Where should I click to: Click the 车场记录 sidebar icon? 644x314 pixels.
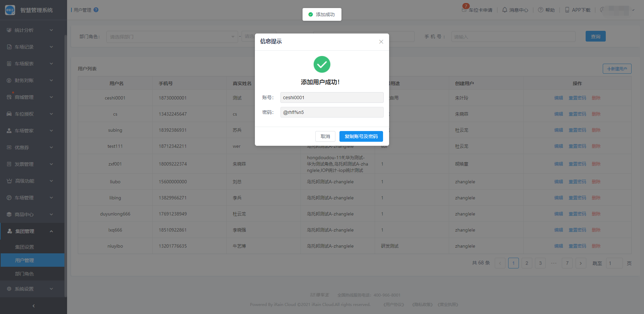(9, 47)
